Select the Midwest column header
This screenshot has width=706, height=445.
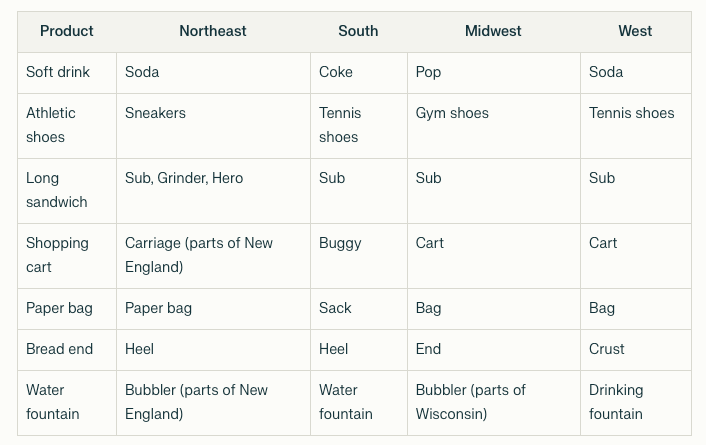pos(493,31)
